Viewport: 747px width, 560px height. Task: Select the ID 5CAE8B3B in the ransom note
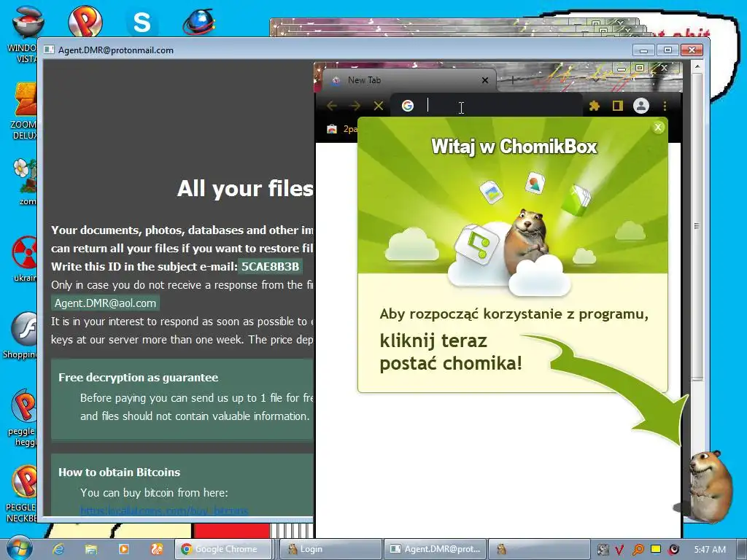click(270, 266)
